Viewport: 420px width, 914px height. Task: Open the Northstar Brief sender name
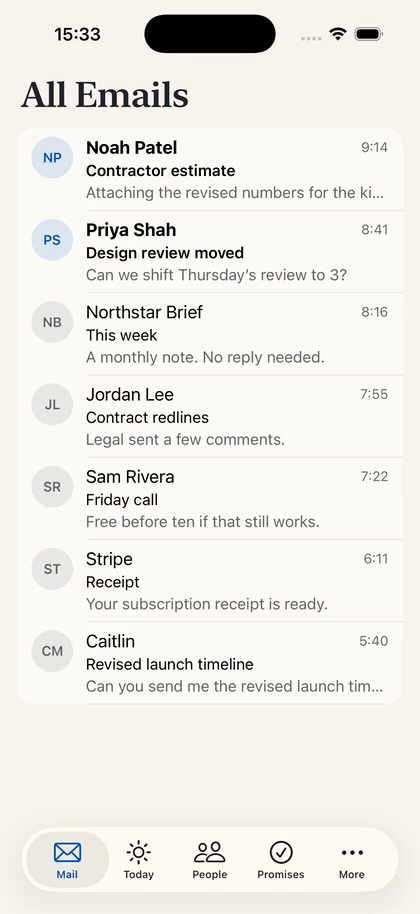[144, 312]
